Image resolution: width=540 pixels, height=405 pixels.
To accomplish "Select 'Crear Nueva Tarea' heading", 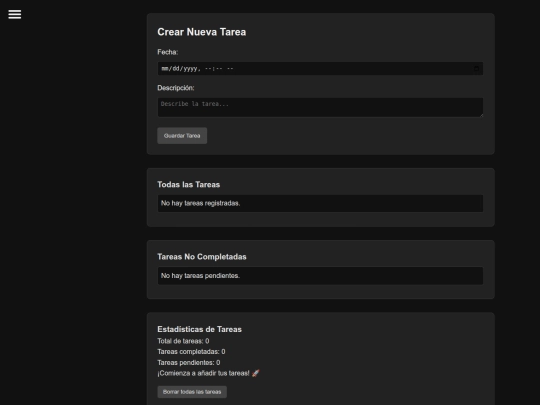I will point(202,32).
